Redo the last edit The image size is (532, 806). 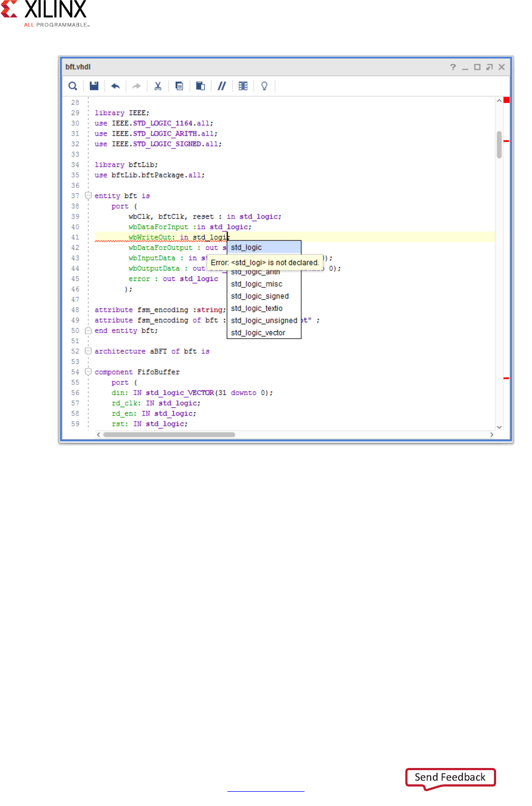pyautogui.click(x=137, y=86)
